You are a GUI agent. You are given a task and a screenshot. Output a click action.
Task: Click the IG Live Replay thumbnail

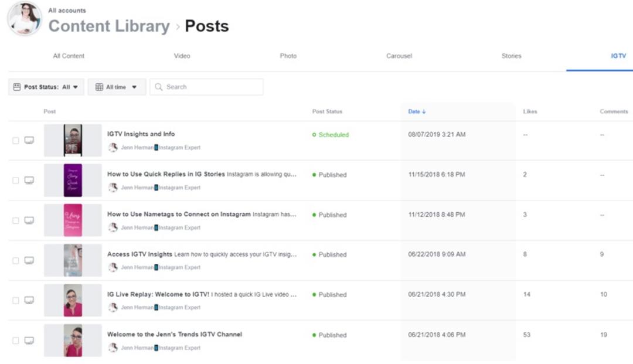coord(73,300)
